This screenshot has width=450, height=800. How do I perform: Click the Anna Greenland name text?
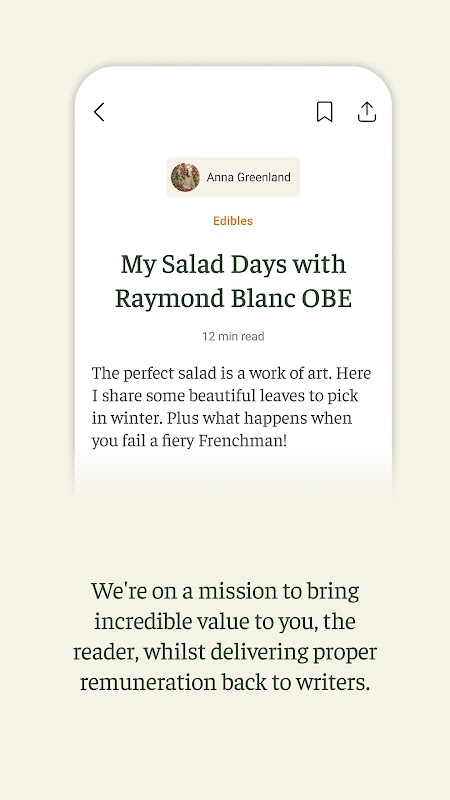(x=248, y=177)
